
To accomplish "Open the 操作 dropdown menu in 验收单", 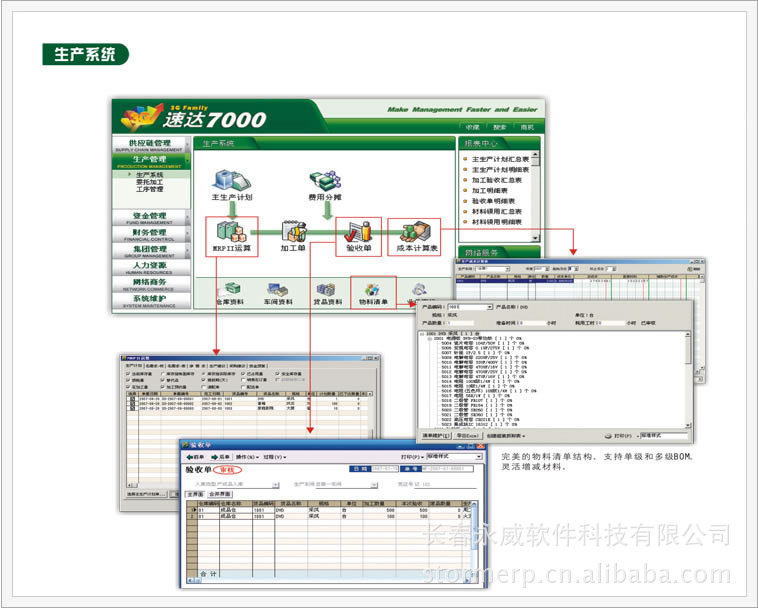I will tap(247, 457).
